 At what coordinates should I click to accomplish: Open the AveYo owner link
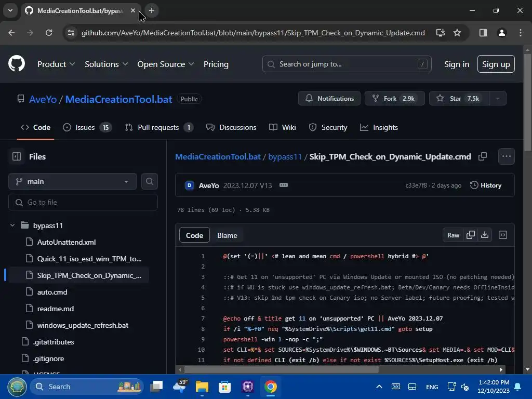tap(43, 99)
